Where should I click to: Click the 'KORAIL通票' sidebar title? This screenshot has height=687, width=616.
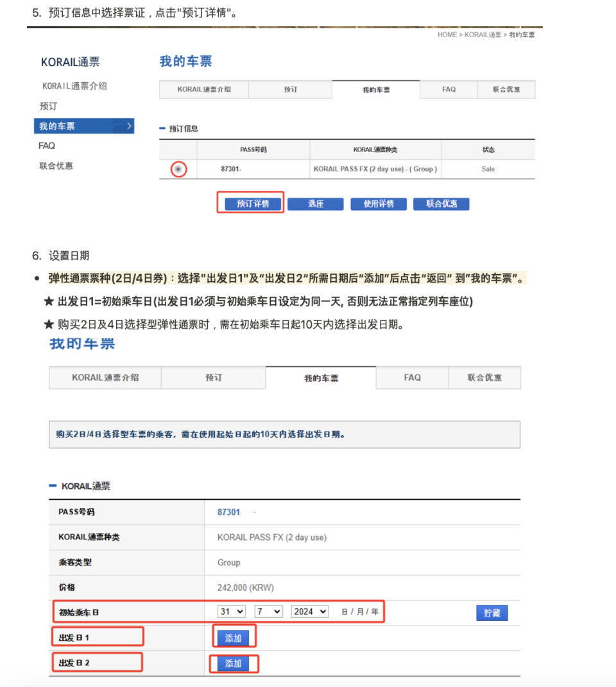point(71,62)
